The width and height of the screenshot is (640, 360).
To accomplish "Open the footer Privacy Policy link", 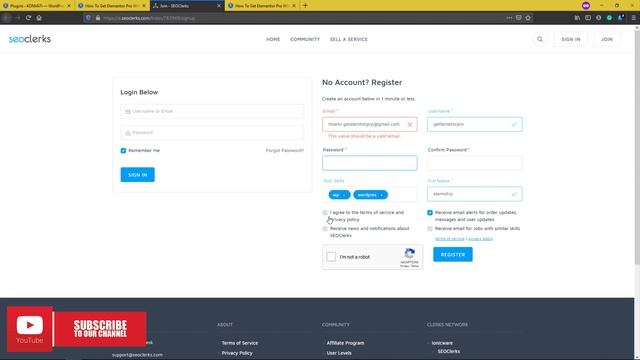I will (x=237, y=353).
